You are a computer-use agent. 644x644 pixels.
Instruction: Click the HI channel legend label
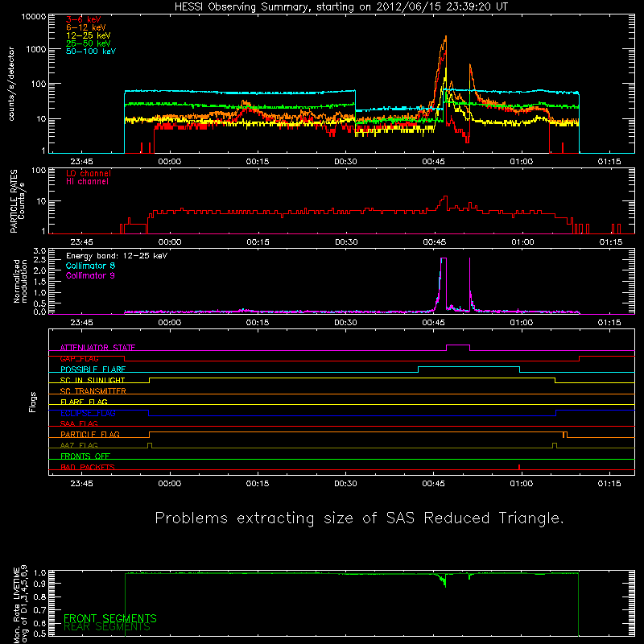(87, 182)
